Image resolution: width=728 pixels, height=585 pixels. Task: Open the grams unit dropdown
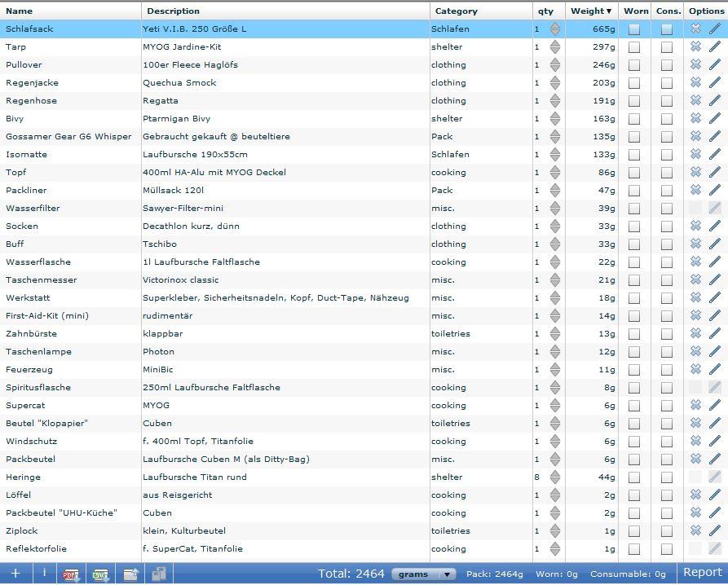pyautogui.click(x=423, y=574)
